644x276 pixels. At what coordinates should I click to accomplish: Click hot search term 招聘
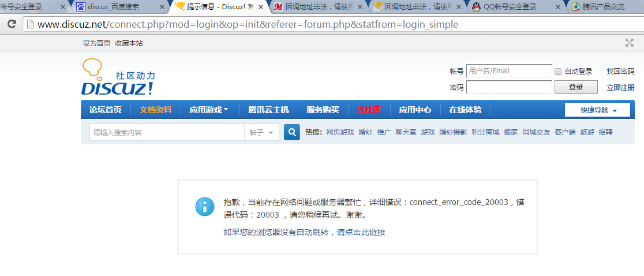(x=605, y=132)
